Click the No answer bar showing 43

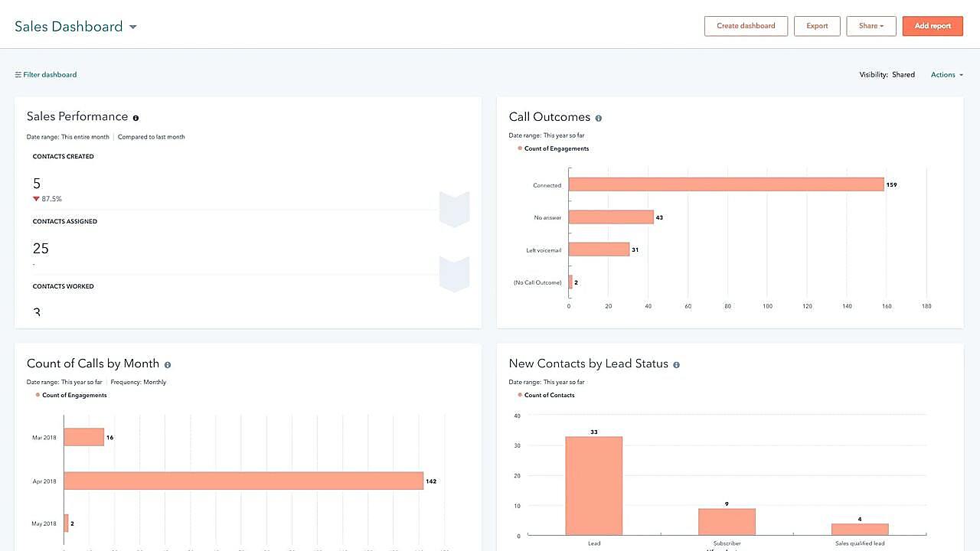pyautogui.click(x=611, y=217)
